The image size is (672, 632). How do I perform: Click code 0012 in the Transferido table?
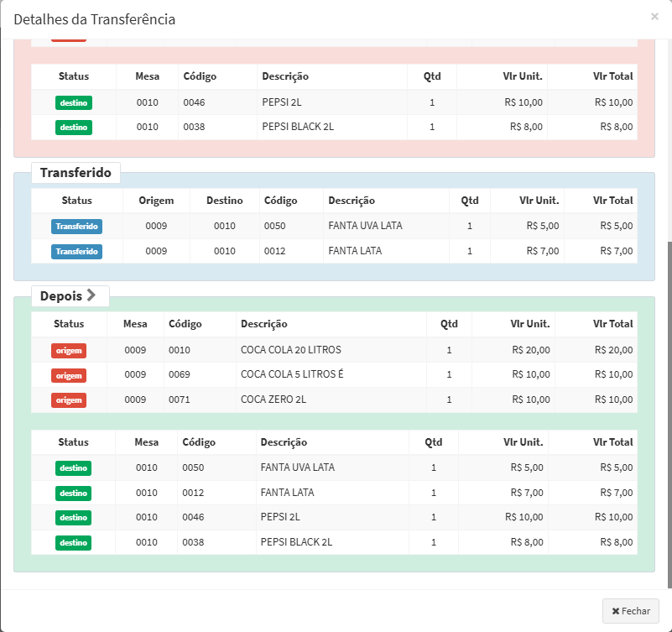274,251
